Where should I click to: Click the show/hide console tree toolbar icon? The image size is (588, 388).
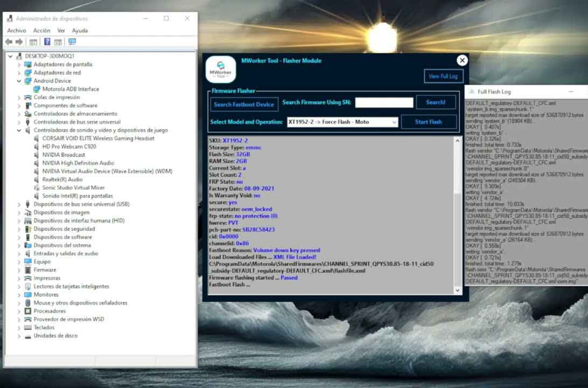[x=33, y=42]
